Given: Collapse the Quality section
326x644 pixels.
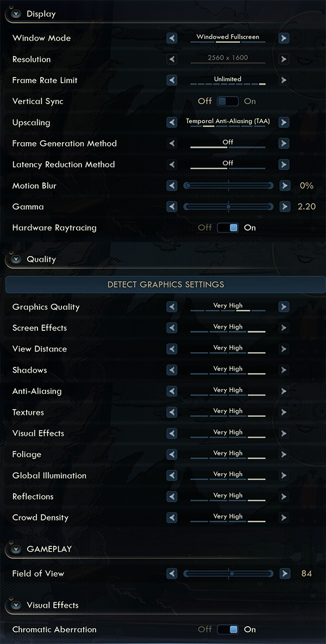Looking at the screenshot, I should (16, 259).
